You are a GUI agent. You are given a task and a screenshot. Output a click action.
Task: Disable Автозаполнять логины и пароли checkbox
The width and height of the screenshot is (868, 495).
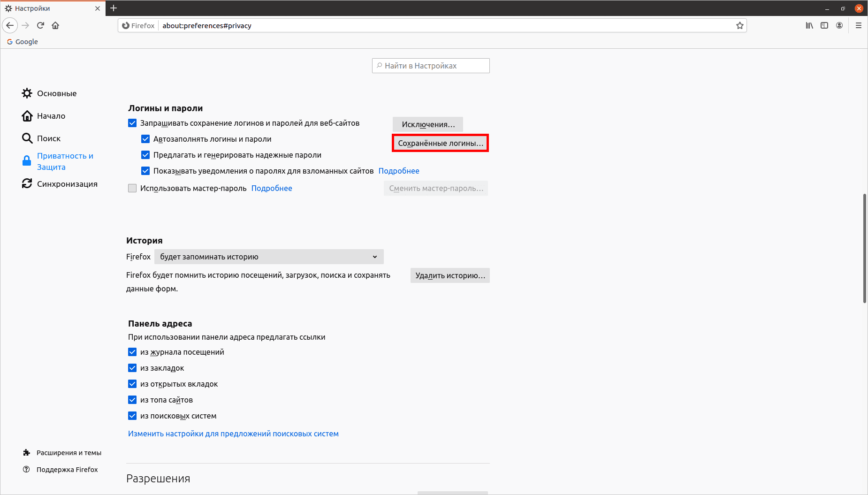(x=145, y=139)
